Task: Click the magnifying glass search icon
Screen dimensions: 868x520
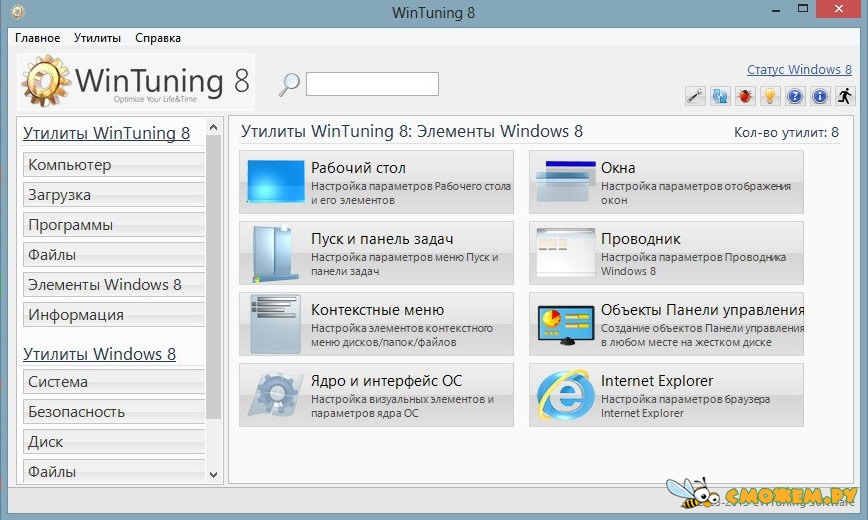Action: (x=288, y=84)
